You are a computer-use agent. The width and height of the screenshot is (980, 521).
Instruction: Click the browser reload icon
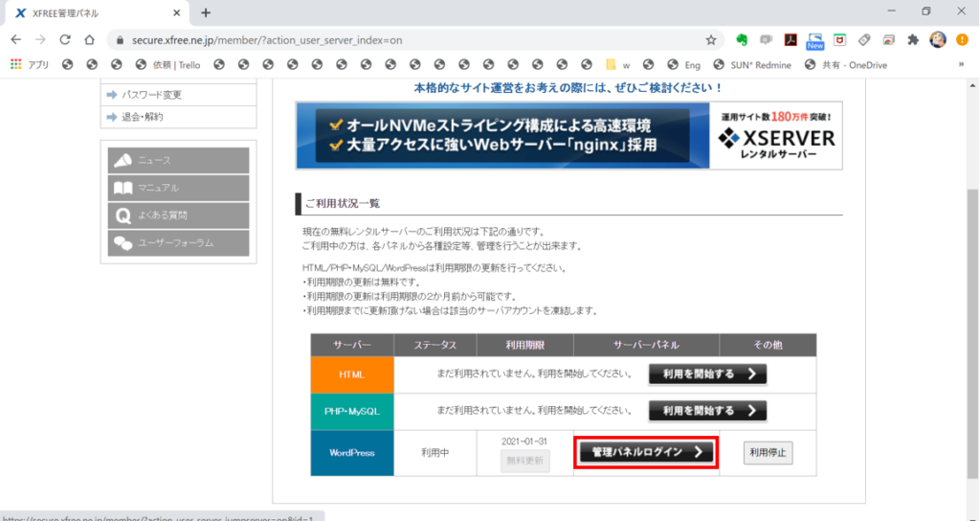point(65,40)
